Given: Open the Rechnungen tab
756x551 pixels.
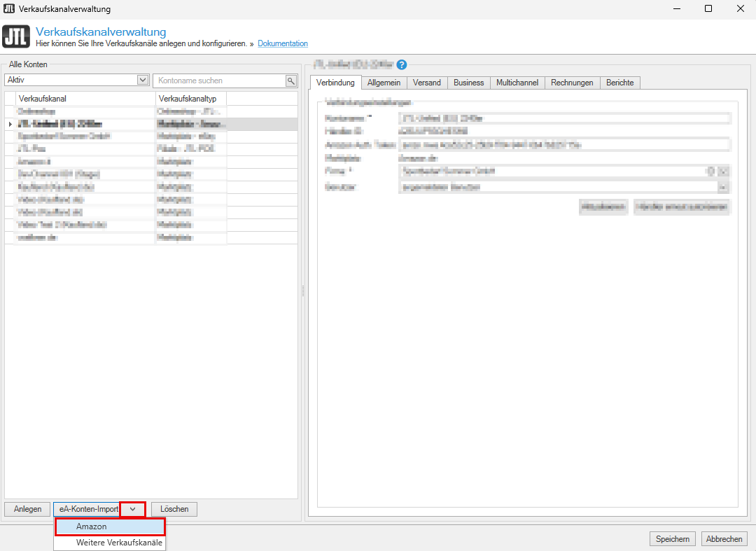Looking at the screenshot, I should pos(572,83).
